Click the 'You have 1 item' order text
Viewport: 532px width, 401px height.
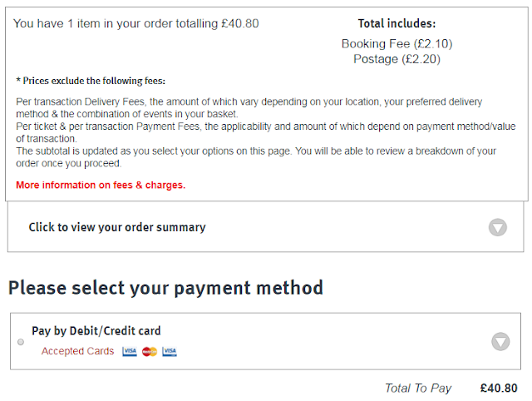[x=135, y=23]
